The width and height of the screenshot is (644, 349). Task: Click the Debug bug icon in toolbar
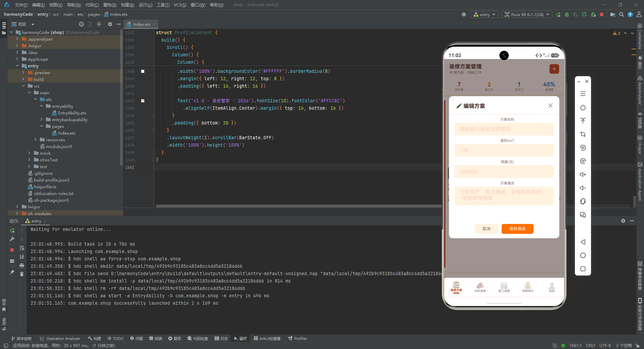pyautogui.click(x=567, y=14)
